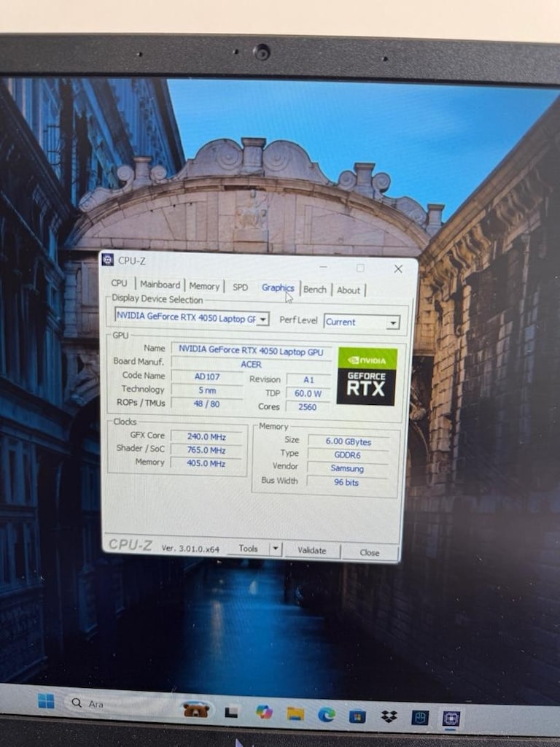Open Task View on the taskbar
Image resolution: width=560 pixels, height=747 pixels.
coord(231,712)
